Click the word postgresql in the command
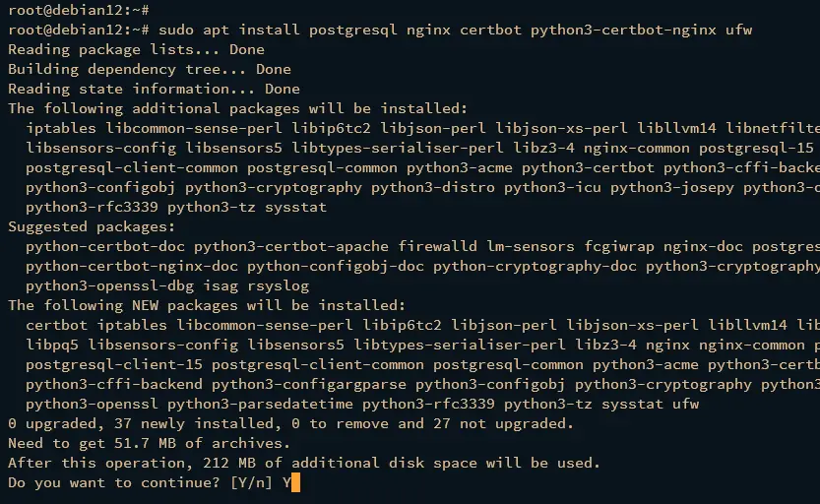This screenshot has height=504, width=820. point(353,30)
